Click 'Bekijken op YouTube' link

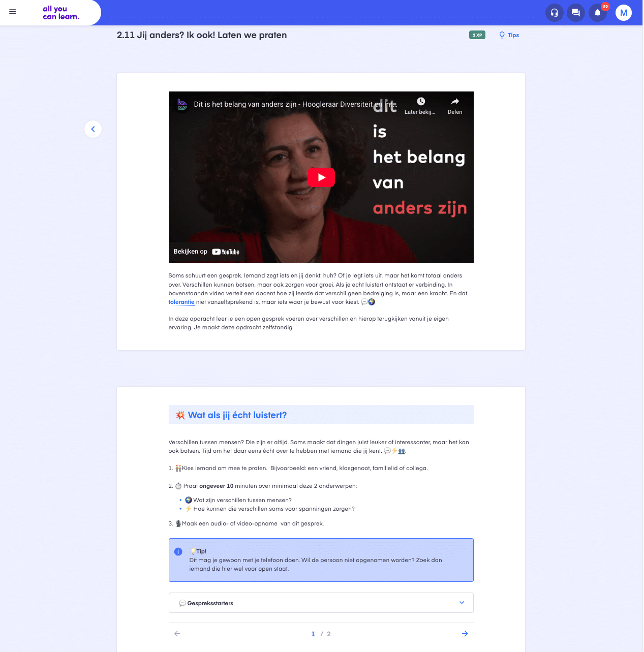click(207, 251)
